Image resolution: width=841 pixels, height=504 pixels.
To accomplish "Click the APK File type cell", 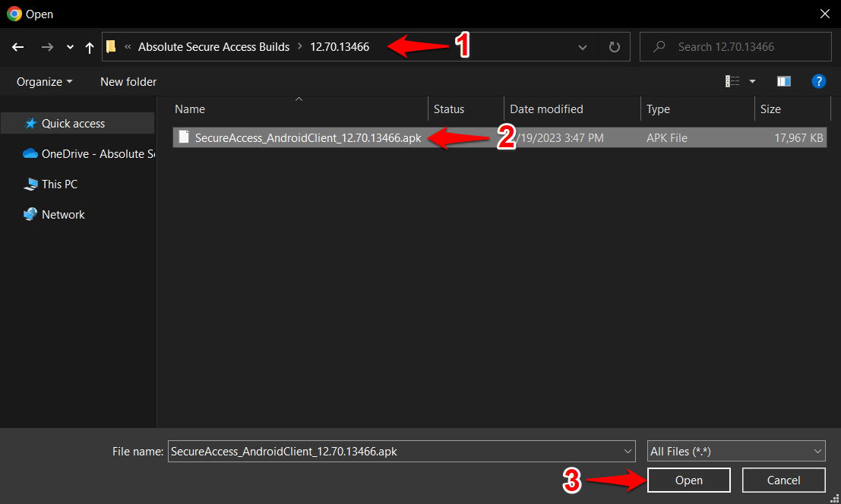I will tap(667, 137).
